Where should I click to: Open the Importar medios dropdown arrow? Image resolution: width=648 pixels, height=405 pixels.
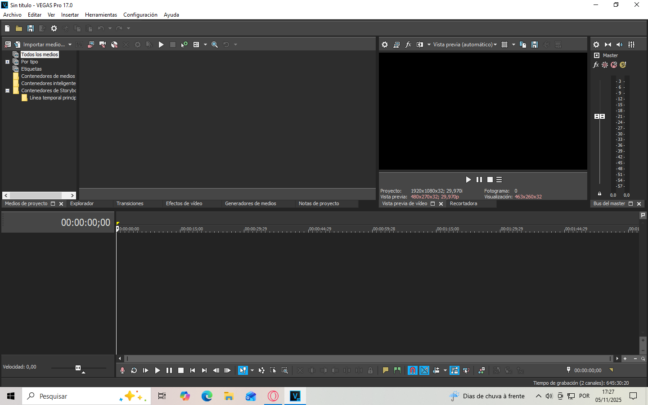click(69, 44)
